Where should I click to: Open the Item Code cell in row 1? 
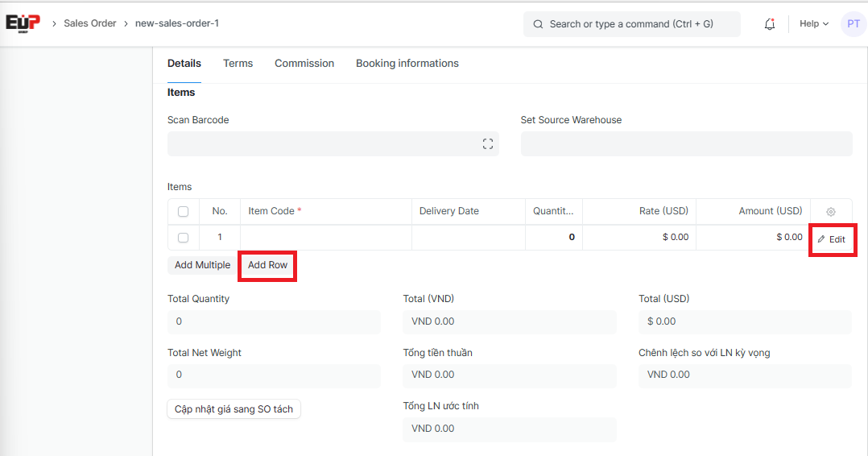pyautogui.click(x=325, y=238)
